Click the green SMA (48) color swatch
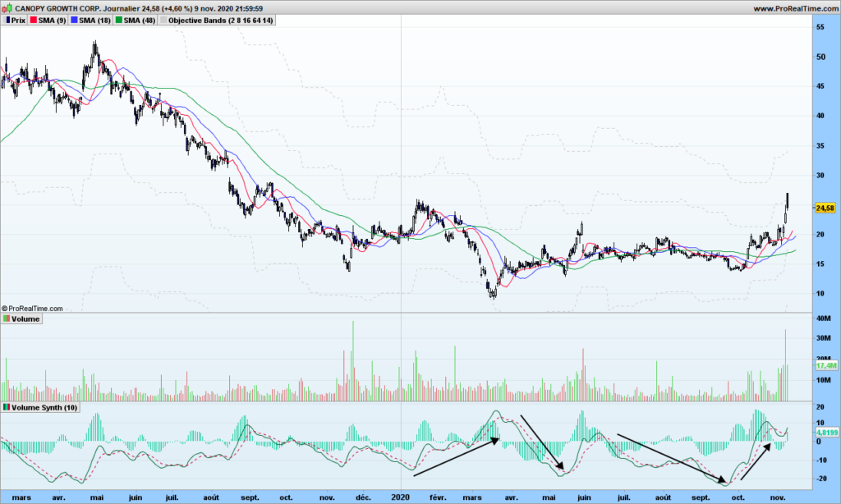The image size is (841, 504). point(118,21)
